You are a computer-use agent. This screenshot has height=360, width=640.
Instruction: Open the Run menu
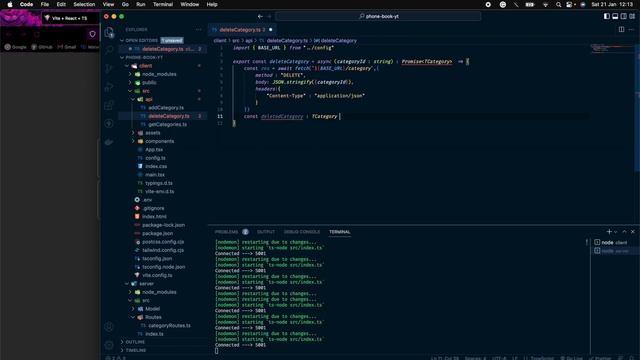click(x=141, y=4)
